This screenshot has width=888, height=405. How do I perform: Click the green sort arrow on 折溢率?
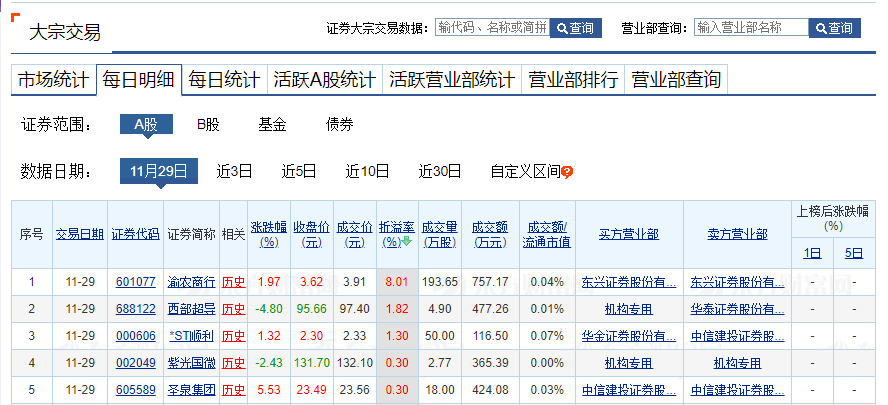(x=407, y=242)
